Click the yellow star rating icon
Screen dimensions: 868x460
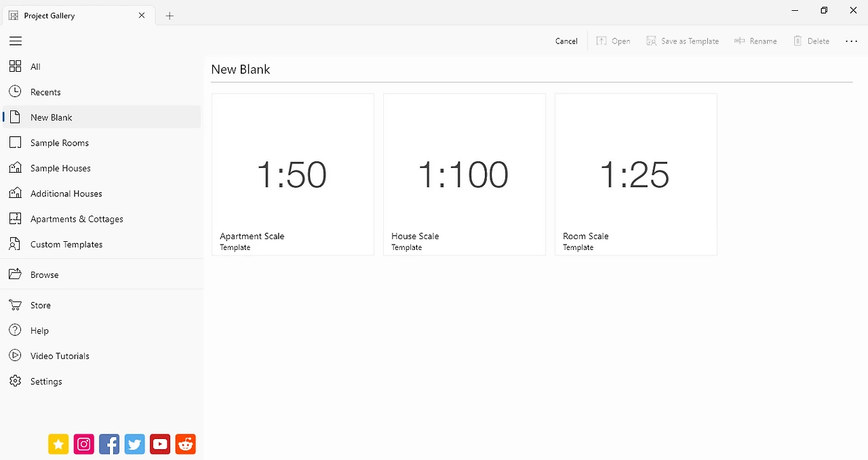58,444
